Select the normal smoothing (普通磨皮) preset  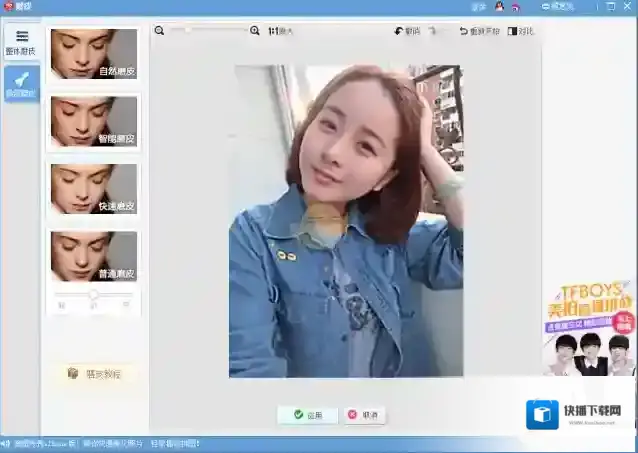click(x=94, y=256)
